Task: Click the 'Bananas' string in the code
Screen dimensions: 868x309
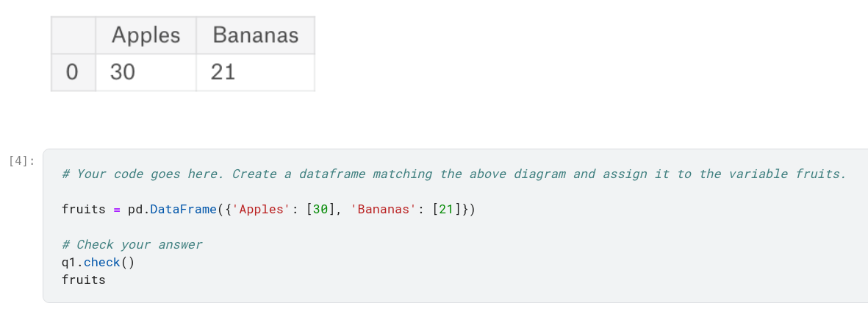Action: (x=382, y=210)
